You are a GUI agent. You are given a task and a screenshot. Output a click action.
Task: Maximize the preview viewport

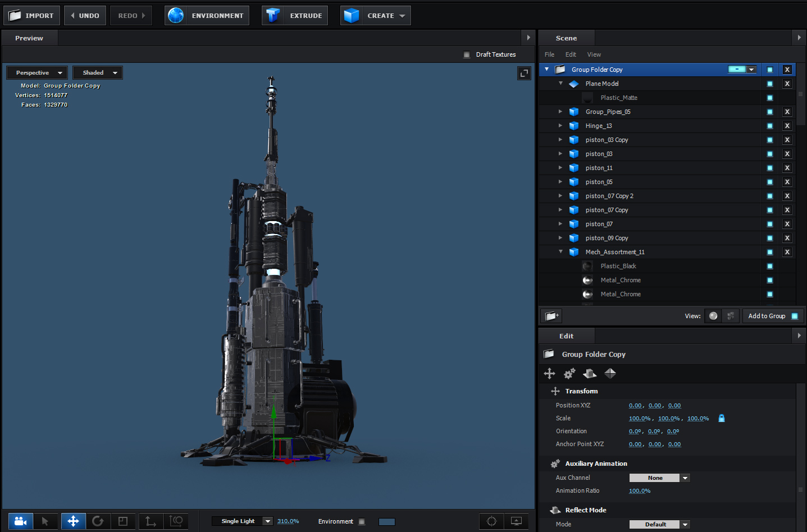pyautogui.click(x=524, y=74)
